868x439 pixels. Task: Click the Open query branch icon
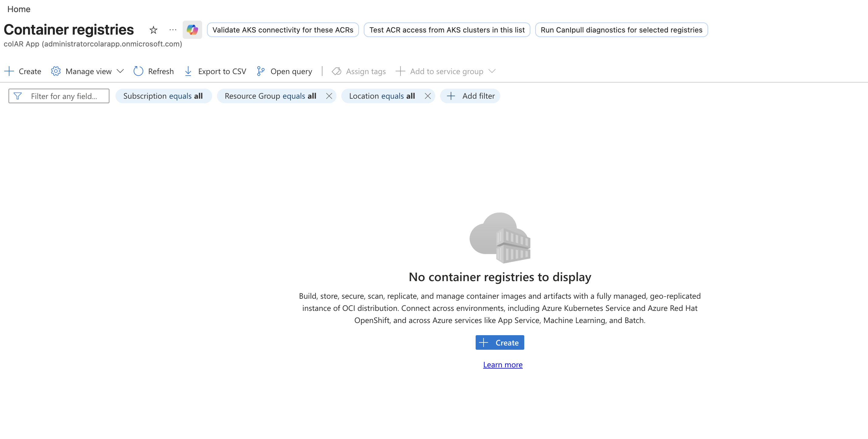[x=261, y=71]
